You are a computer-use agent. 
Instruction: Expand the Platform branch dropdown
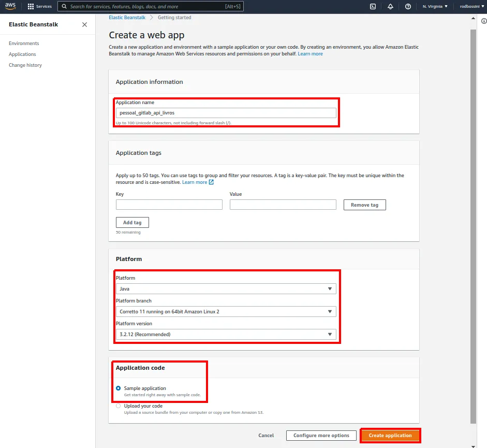point(226,311)
